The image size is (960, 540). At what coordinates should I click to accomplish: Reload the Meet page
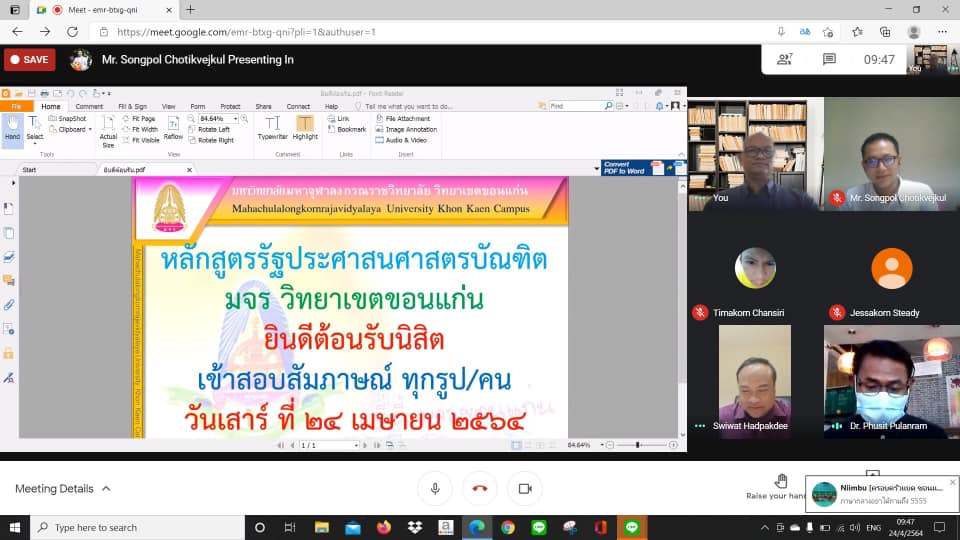point(72,32)
